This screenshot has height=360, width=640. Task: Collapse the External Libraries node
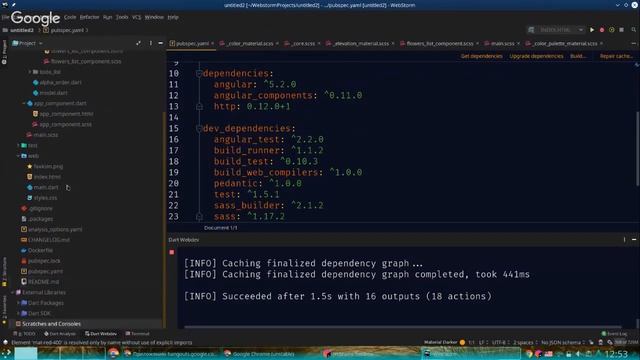(x=12, y=292)
